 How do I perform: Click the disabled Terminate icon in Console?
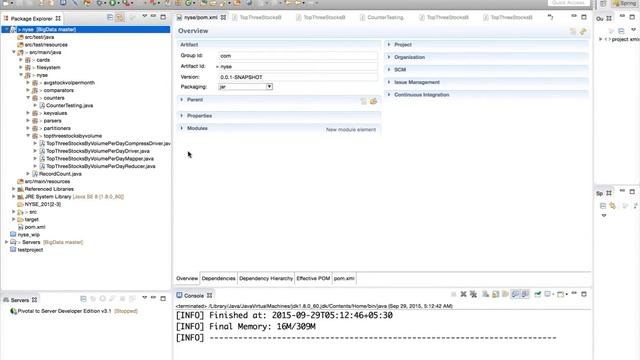point(453,294)
